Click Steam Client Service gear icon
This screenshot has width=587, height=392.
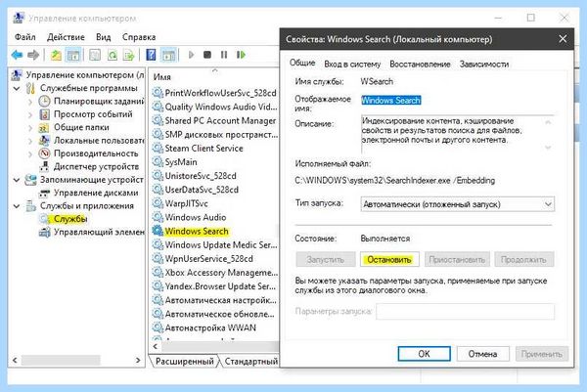point(158,149)
